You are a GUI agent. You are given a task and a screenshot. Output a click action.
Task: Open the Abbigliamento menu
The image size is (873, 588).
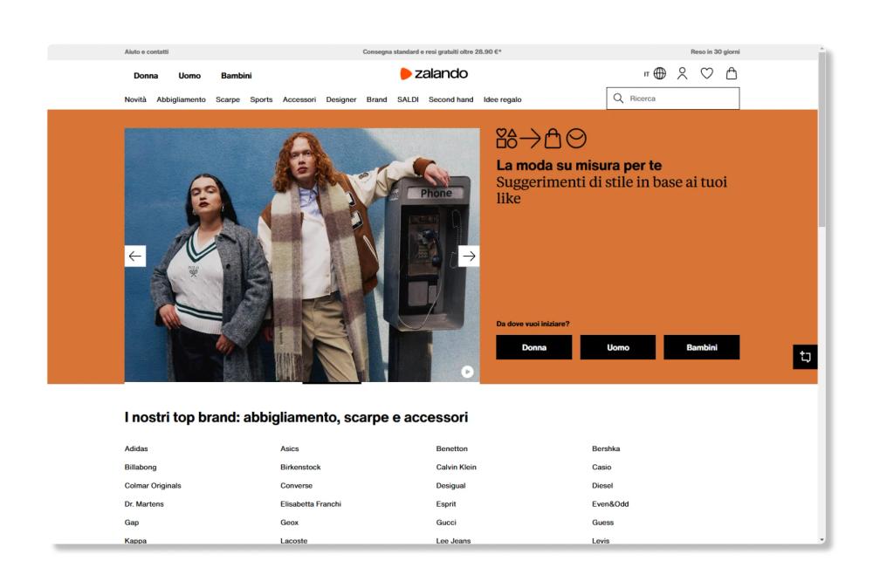181,99
